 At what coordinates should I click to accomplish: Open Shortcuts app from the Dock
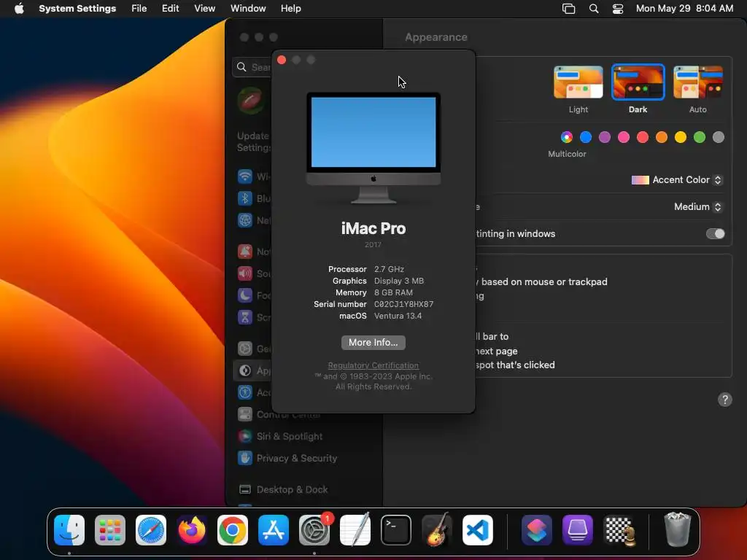[x=536, y=529]
